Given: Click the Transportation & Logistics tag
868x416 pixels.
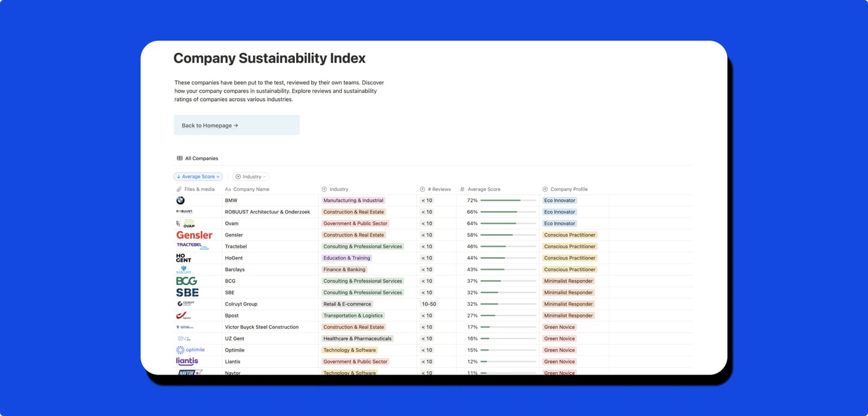Looking at the screenshot, I should (353, 315).
